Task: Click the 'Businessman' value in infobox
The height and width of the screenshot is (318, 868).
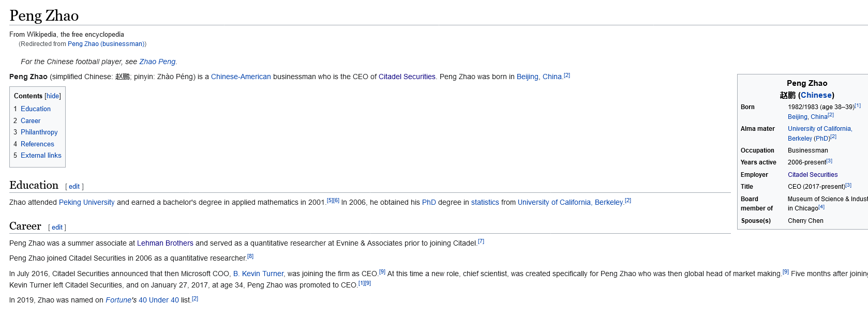Action: tap(808, 150)
